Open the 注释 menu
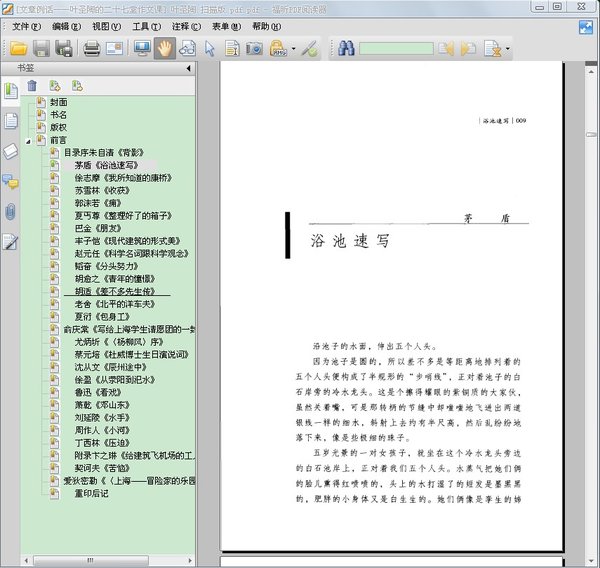Screen dimensions: 600x568 click(x=186, y=26)
